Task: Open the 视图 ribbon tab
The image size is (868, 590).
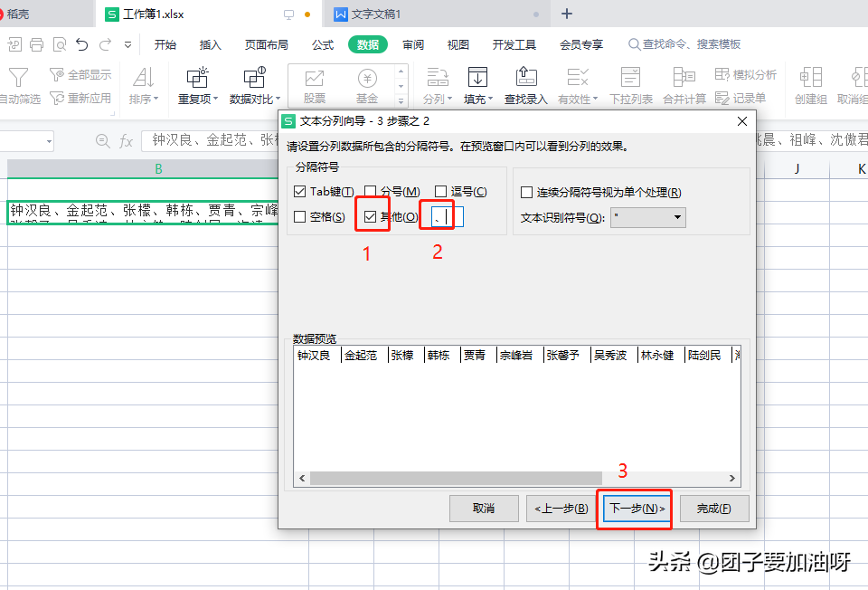Action: point(458,45)
